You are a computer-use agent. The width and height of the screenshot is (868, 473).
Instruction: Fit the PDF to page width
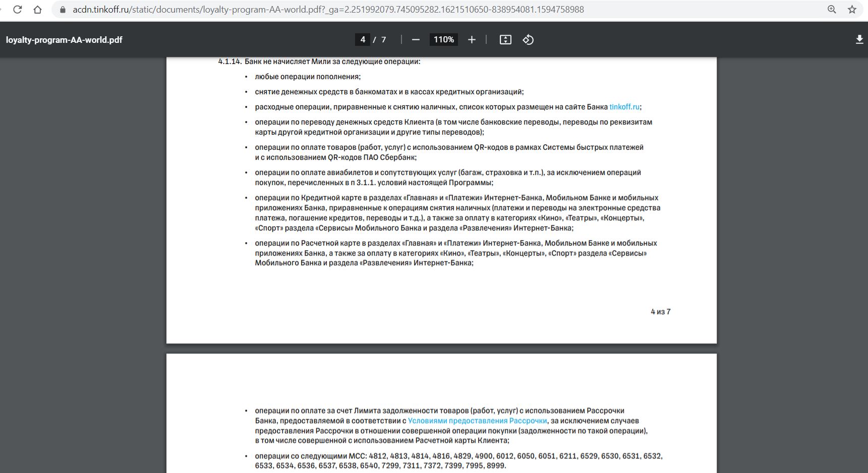505,40
